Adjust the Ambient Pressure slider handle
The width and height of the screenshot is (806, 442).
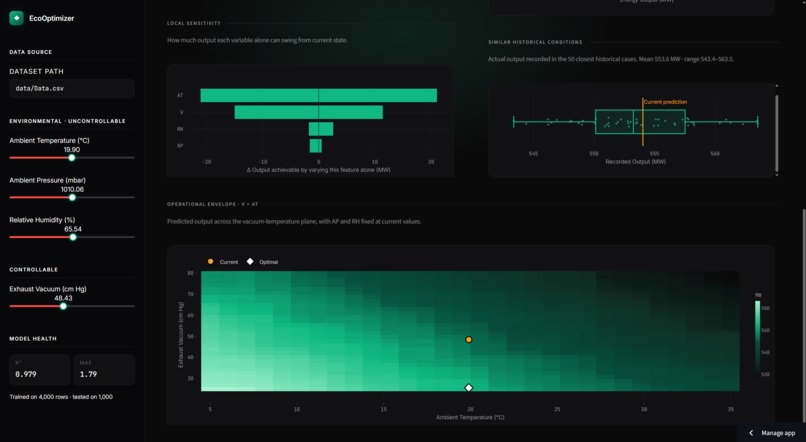(72, 197)
